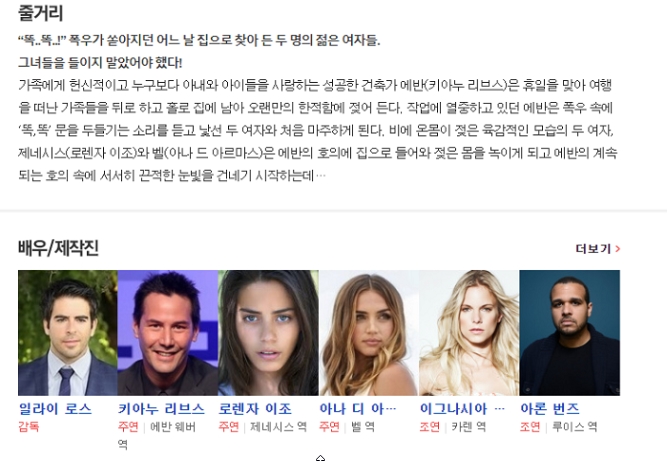
Task: Click the photo above 아나 디 아… name
Action: click(369, 333)
